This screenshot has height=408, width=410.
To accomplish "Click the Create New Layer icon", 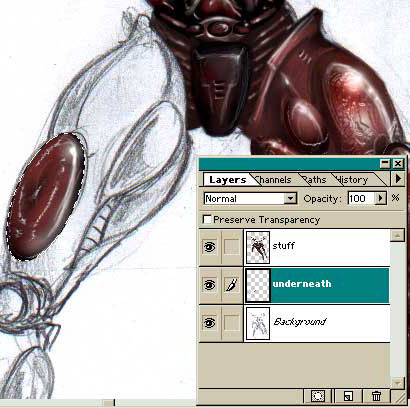I will [348, 396].
